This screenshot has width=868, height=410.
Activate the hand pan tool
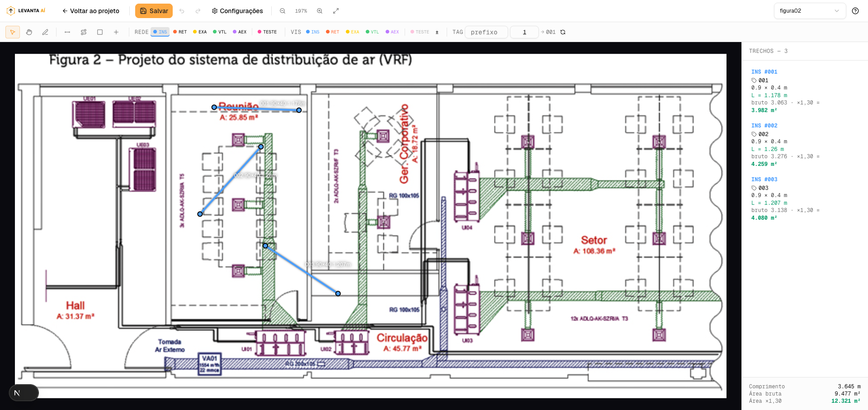(x=29, y=32)
